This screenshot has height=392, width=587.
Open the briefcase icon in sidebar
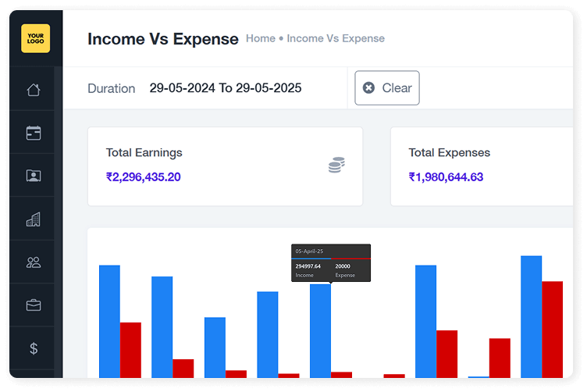point(34,305)
